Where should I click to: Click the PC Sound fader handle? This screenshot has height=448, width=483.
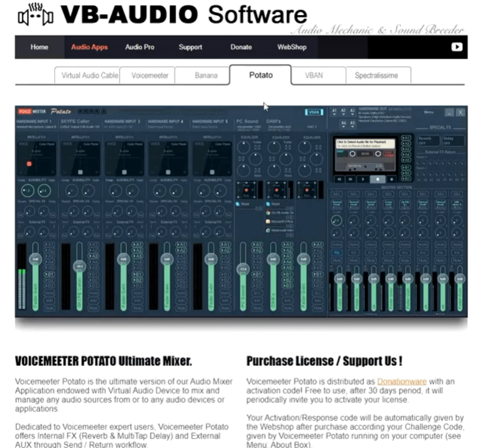coord(243,269)
